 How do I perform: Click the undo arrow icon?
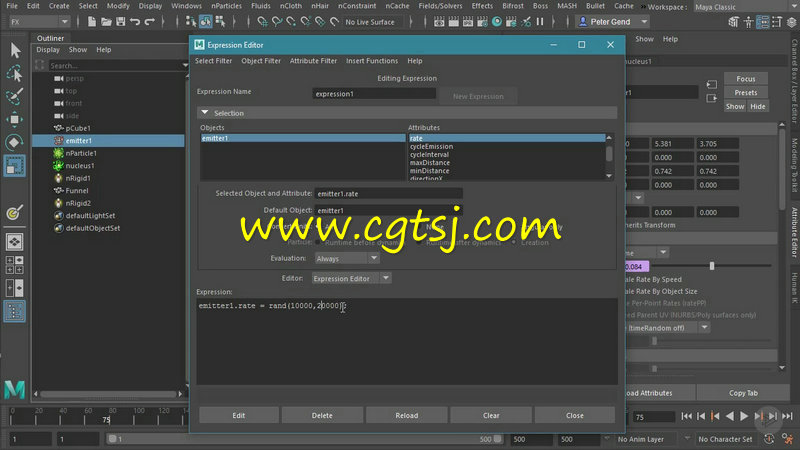pyautogui.click(x=135, y=22)
